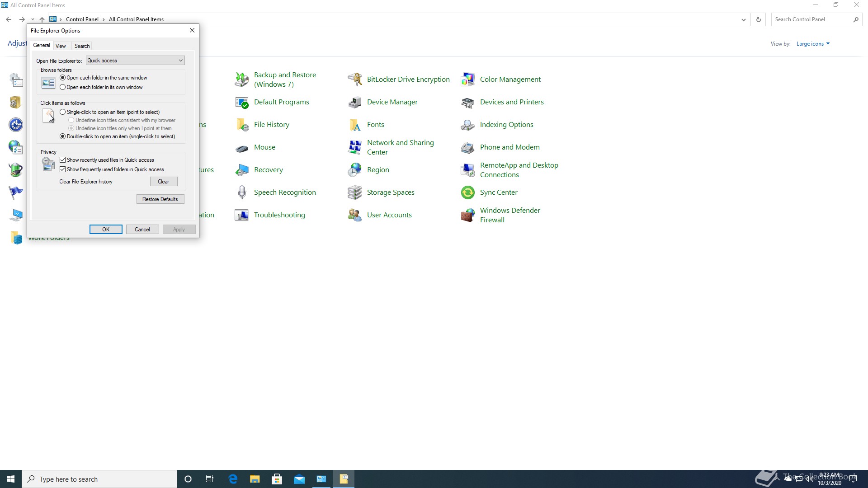Switch to the View tab
Image resolution: width=868 pixels, height=488 pixels.
[61, 46]
